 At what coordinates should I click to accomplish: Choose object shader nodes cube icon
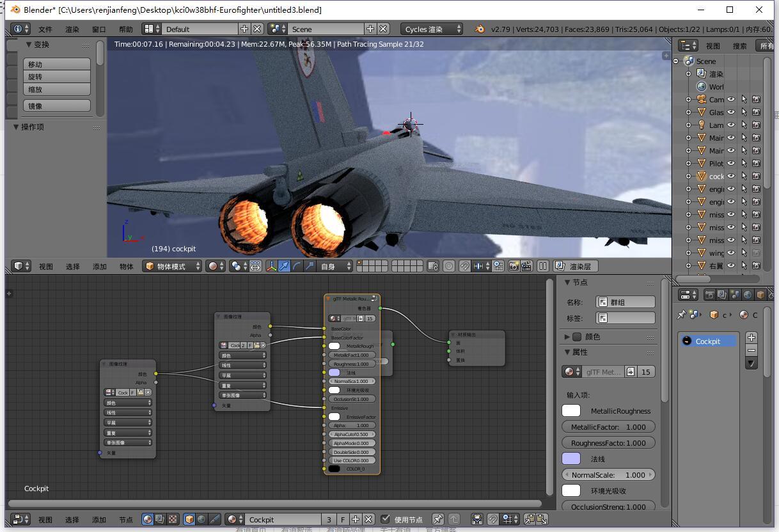(x=189, y=519)
